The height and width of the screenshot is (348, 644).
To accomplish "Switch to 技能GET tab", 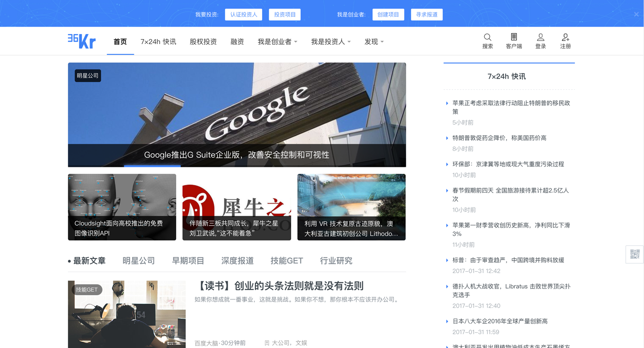I will coord(287,261).
